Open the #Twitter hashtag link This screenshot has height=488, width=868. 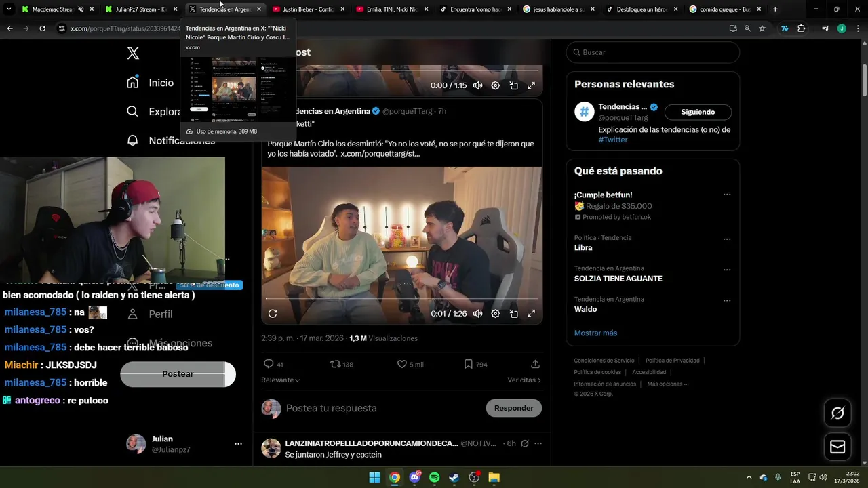click(x=613, y=140)
